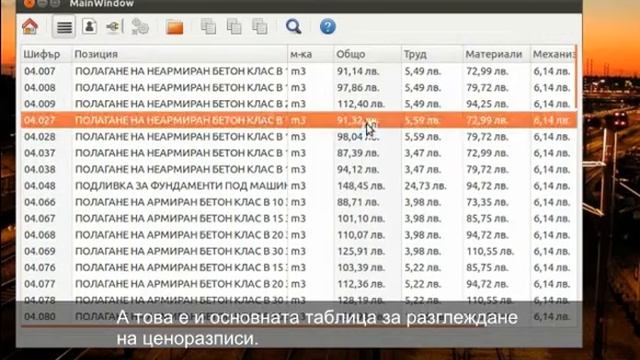640x360 pixels.
Task: Click total price 125,91 лв.
Action: [x=361, y=251]
